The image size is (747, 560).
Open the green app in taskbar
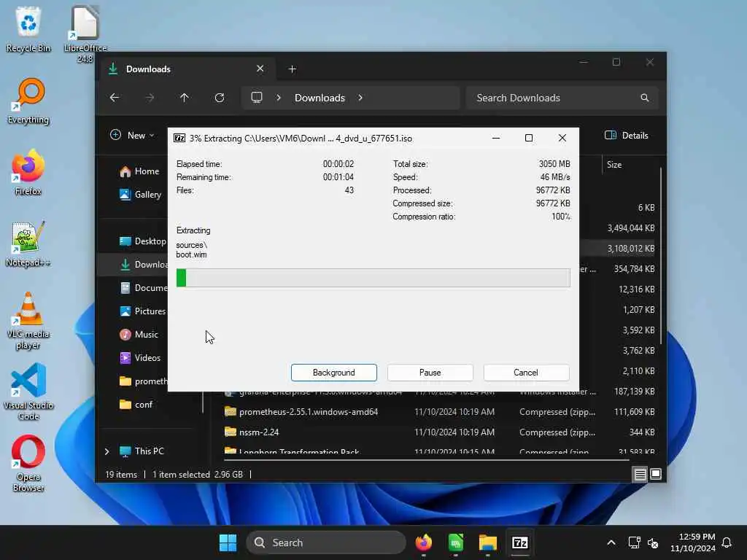tap(456, 542)
